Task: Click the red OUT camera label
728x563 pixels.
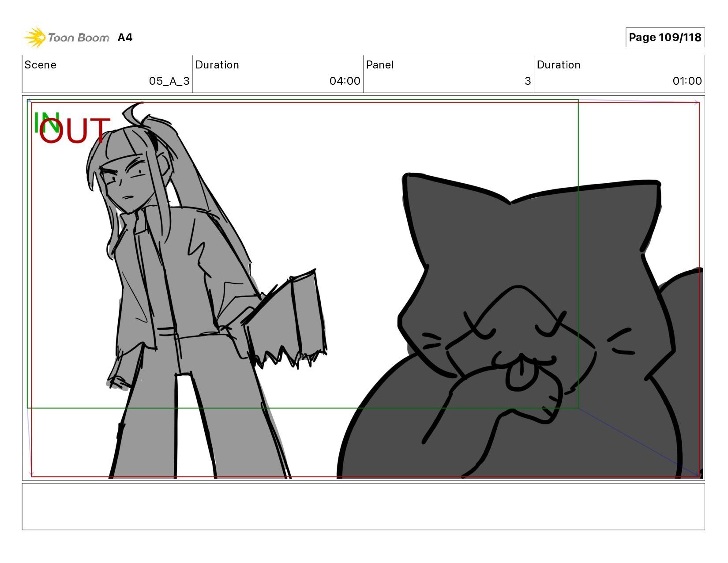Action: click(x=74, y=131)
